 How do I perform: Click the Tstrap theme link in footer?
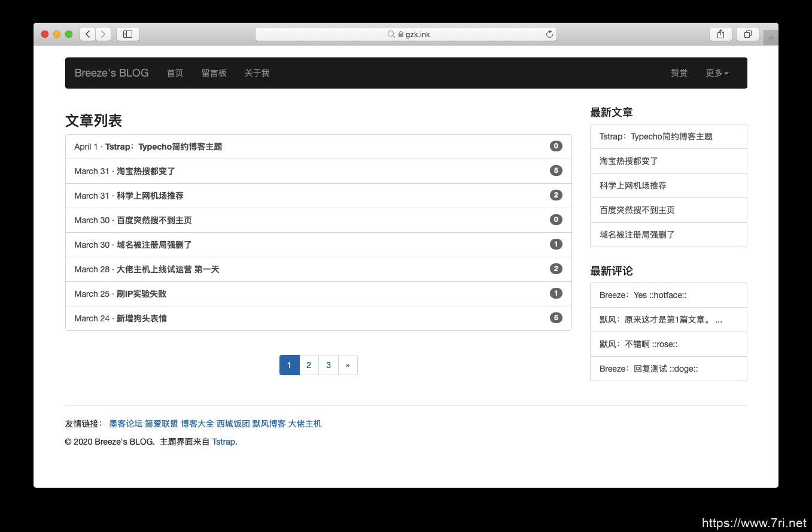pos(224,442)
